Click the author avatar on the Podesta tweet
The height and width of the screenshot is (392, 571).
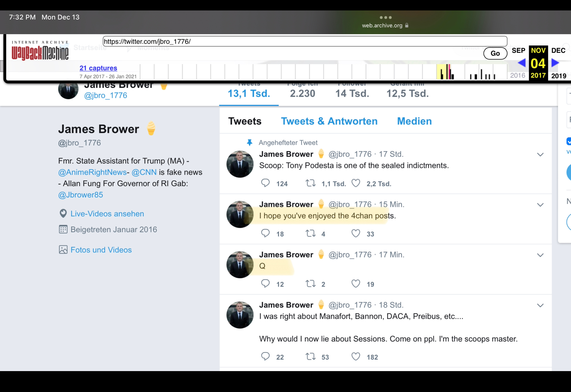[240, 164]
